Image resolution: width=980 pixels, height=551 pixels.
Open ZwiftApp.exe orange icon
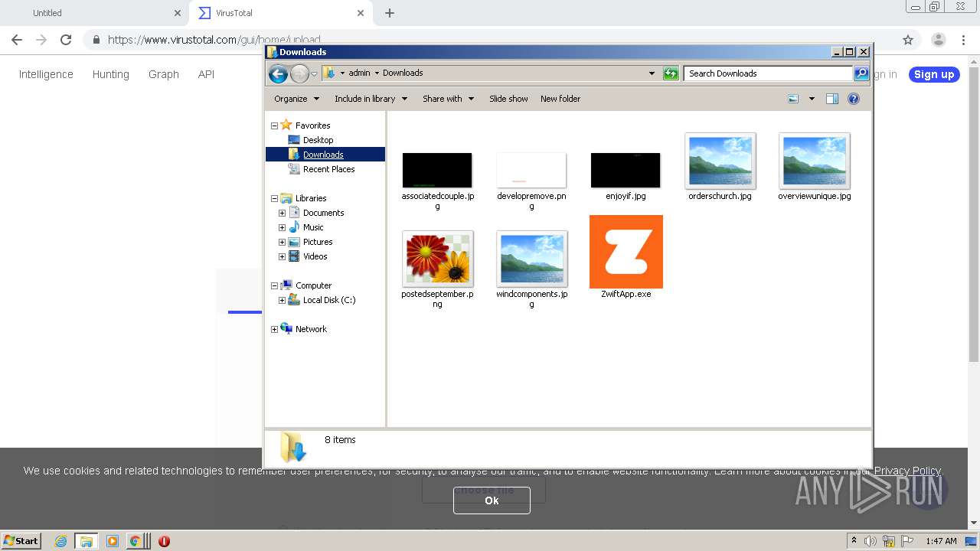tap(626, 252)
